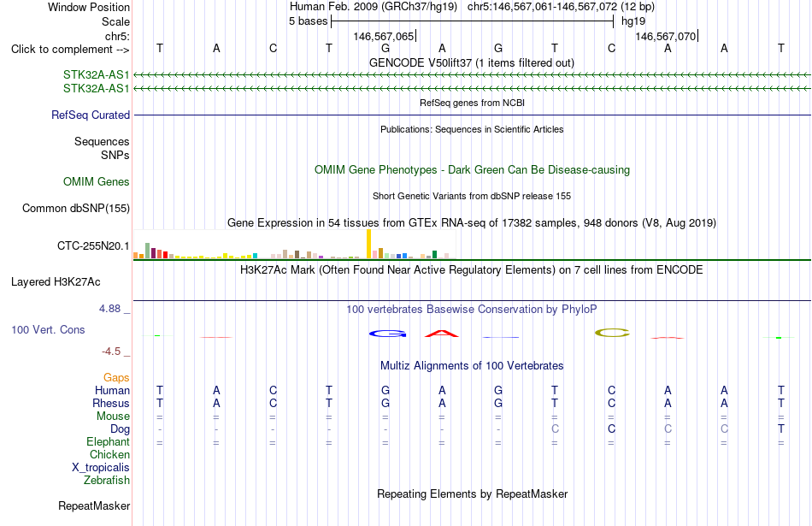The image size is (812, 526).
Task: Select the Mouse species label
Action: coord(114,417)
